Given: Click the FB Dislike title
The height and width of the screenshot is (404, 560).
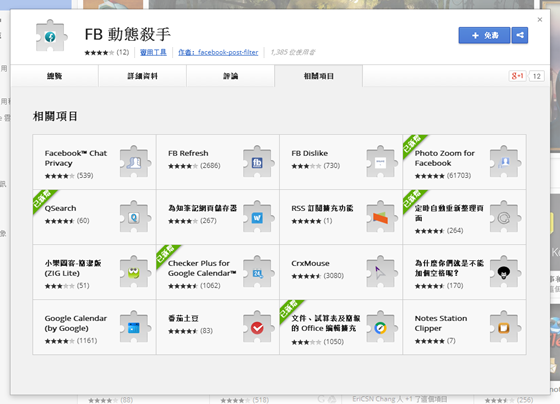Looking at the screenshot, I should coord(310,153).
